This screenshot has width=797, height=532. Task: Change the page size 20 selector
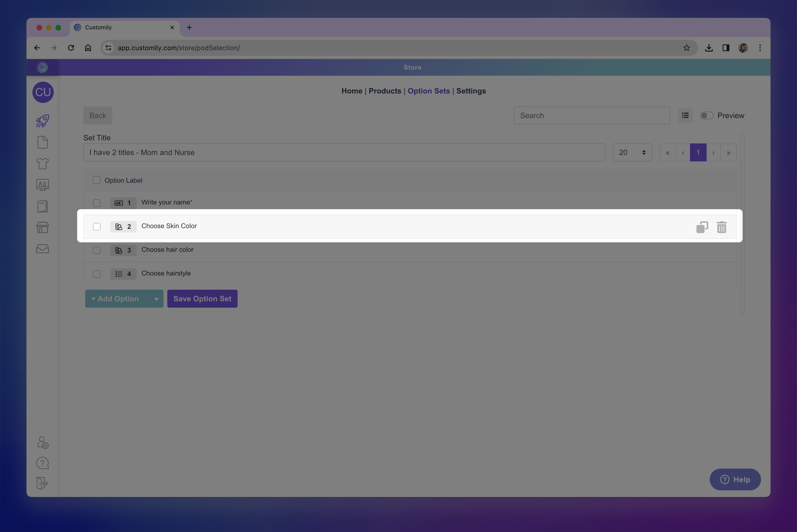[632, 152]
